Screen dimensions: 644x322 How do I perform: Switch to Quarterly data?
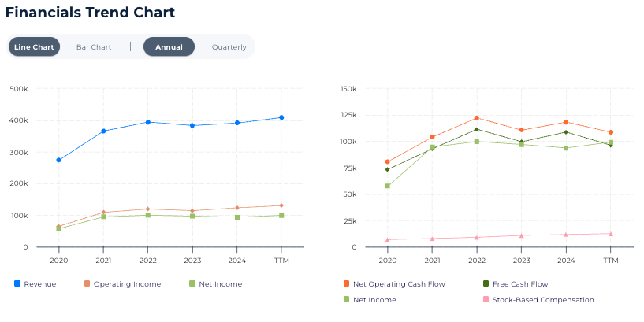229,47
